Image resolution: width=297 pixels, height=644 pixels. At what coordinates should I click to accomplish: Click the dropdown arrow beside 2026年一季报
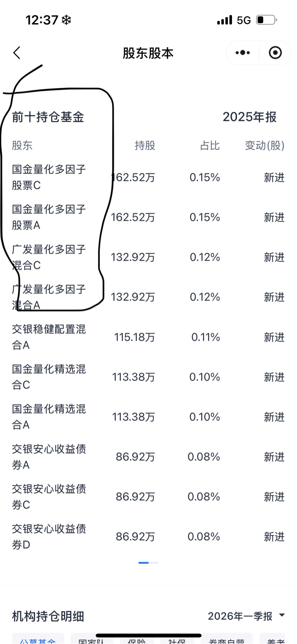point(282,615)
